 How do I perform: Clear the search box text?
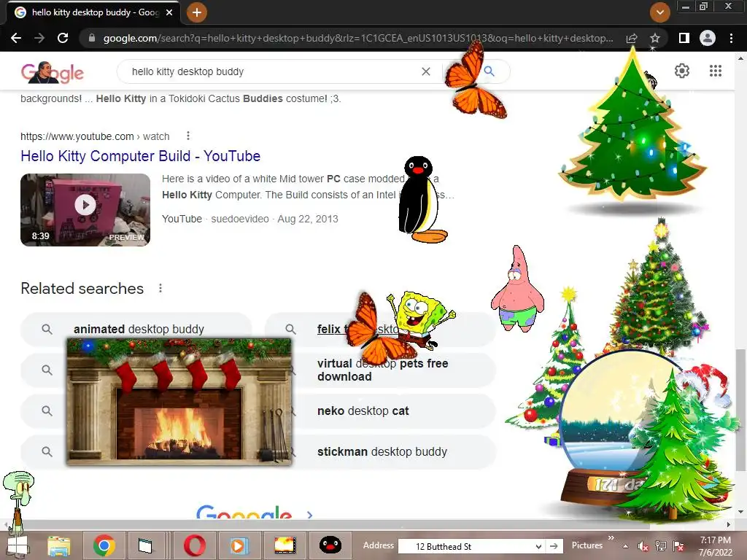(x=426, y=71)
